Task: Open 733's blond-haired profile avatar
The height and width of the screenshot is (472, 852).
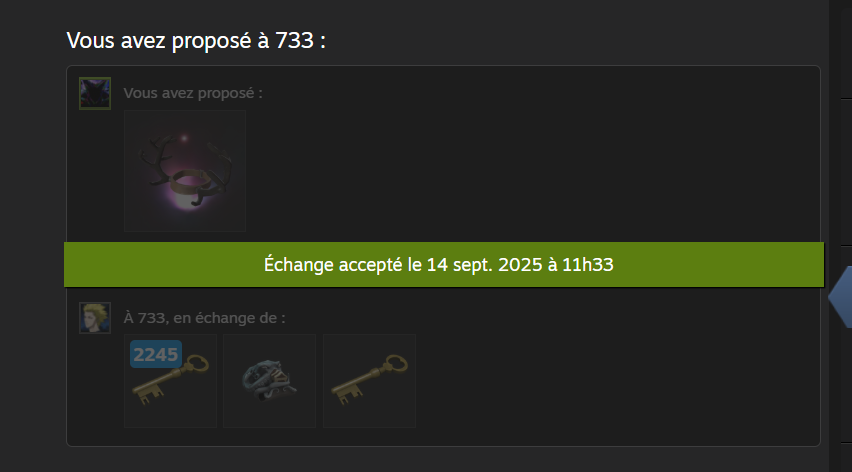Action: pyautogui.click(x=95, y=318)
